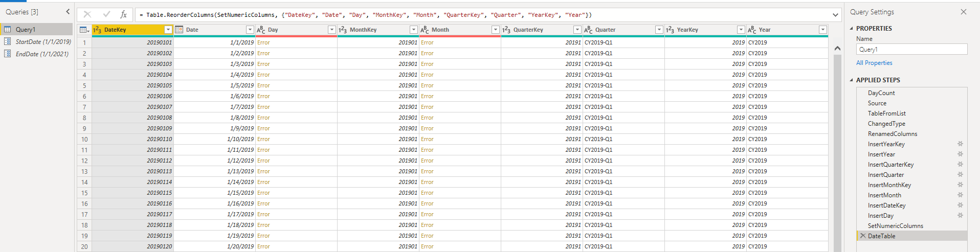This screenshot has height=252, width=980.
Task: Click the DateKey column data type icon
Action: [97, 30]
